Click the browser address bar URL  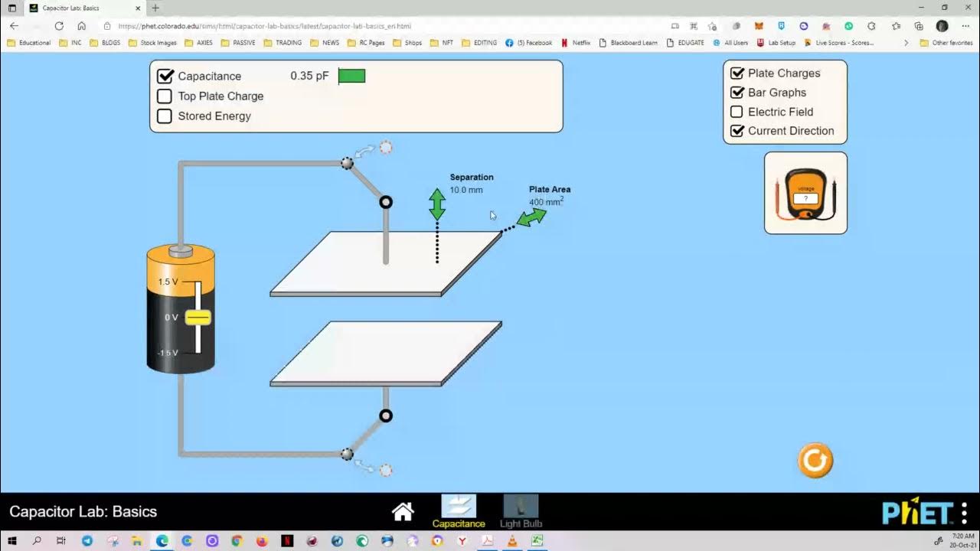[264, 25]
